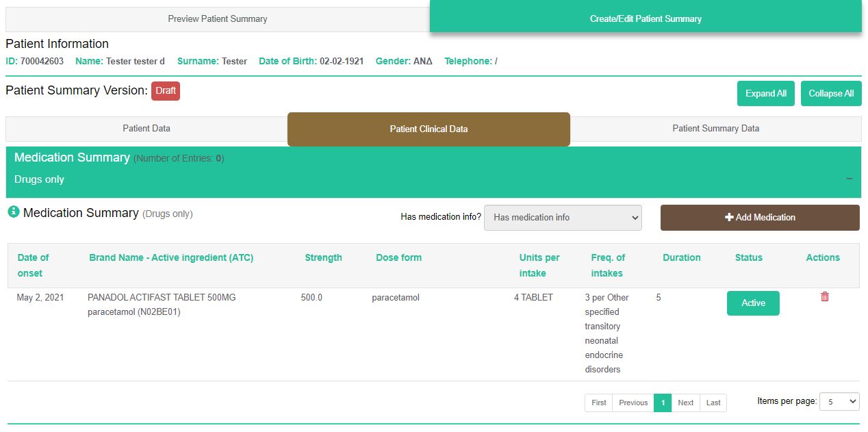The height and width of the screenshot is (432, 868).
Task: Delete the Panadol medication entry via trash icon
Action: [824, 297]
